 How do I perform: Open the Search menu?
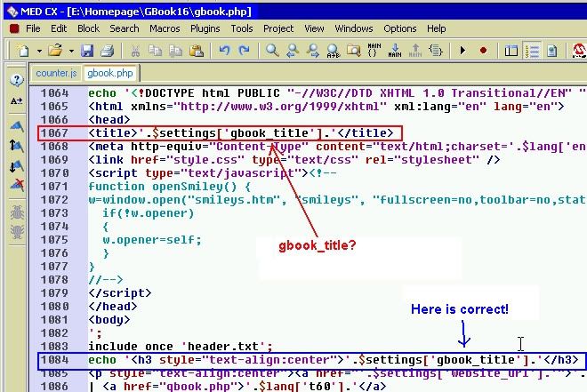click(125, 28)
